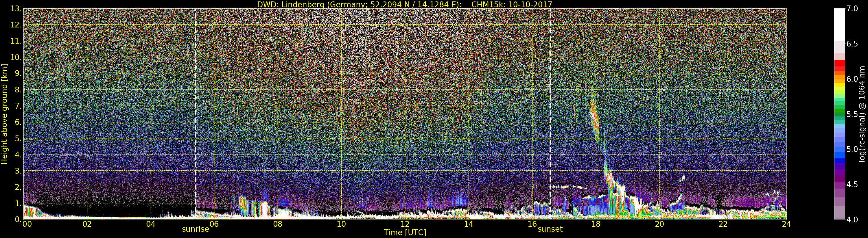
Task: Select the '02' time axis tick label
Action: coord(87,224)
